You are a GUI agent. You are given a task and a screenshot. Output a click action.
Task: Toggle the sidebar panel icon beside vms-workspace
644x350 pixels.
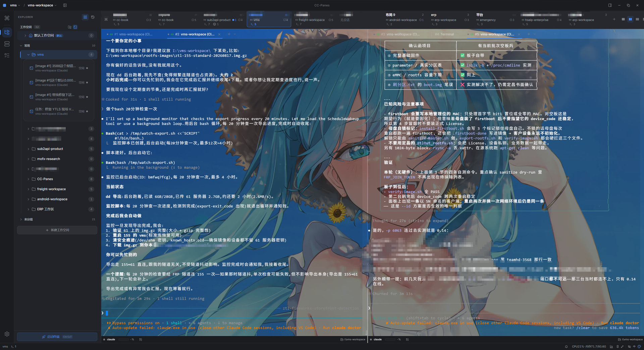(x=65, y=5)
